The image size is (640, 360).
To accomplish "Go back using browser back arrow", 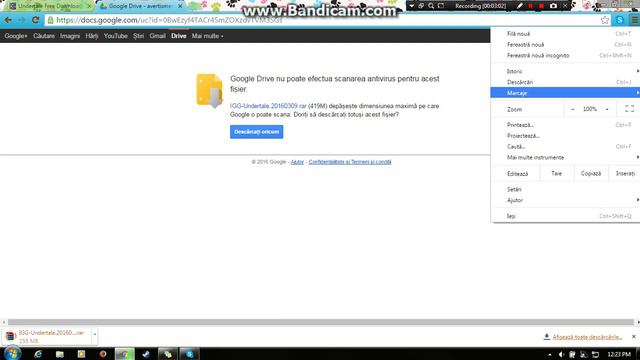I will [x=8, y=20].
